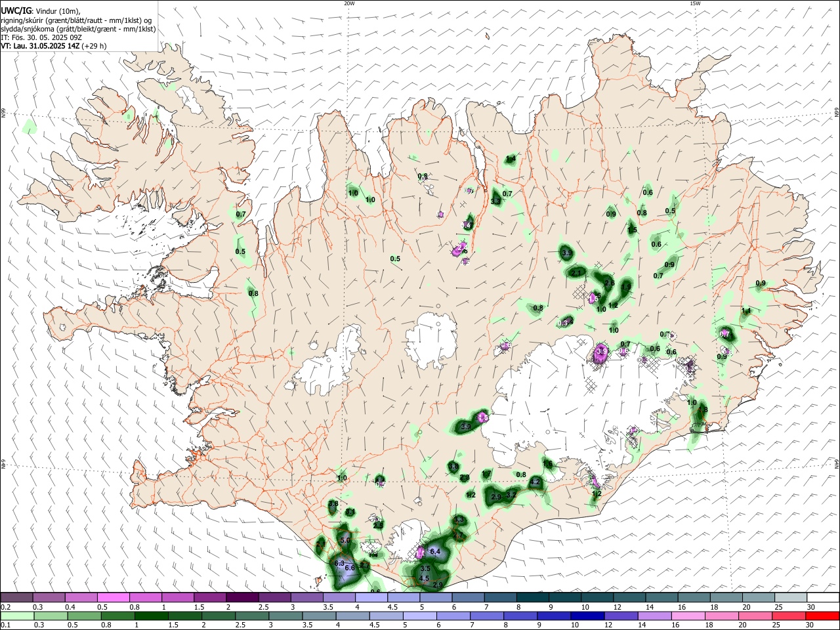Click the 2.1 precipitation value on the map
Image resolution: width=840 pixels, height=630 pixels.
coord(577,272)
